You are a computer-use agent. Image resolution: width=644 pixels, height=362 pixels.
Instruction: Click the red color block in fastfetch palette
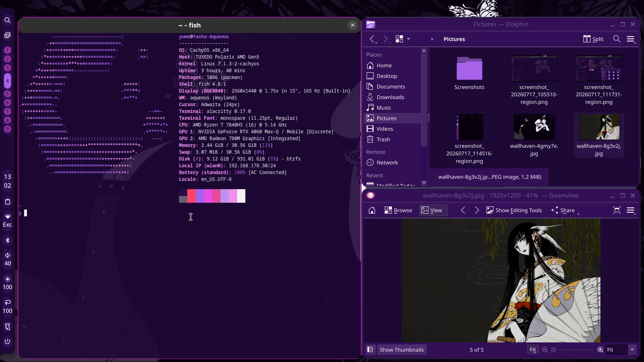pos(191,196)
